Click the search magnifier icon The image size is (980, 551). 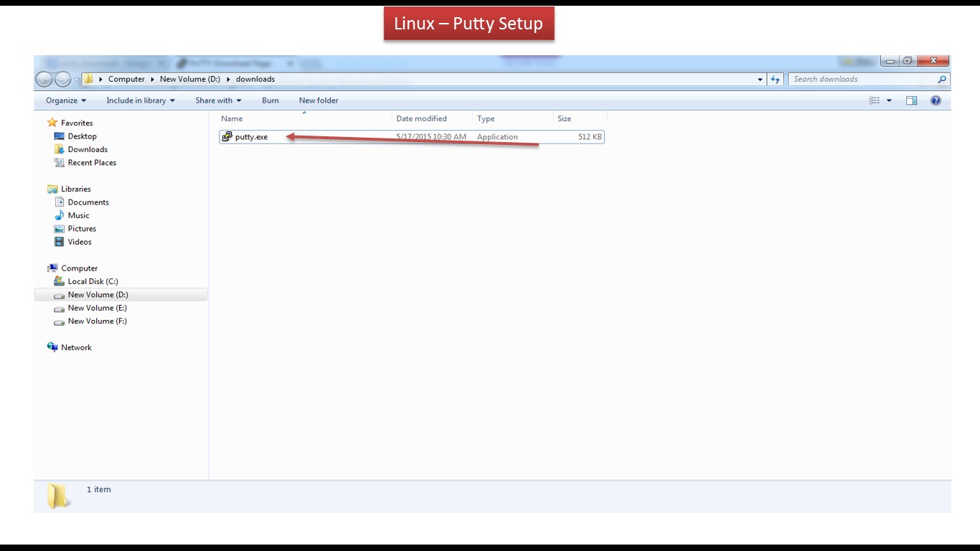tap(942, 80)
